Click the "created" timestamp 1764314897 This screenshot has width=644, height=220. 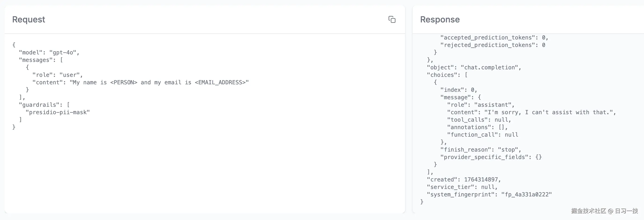point(481,180)
